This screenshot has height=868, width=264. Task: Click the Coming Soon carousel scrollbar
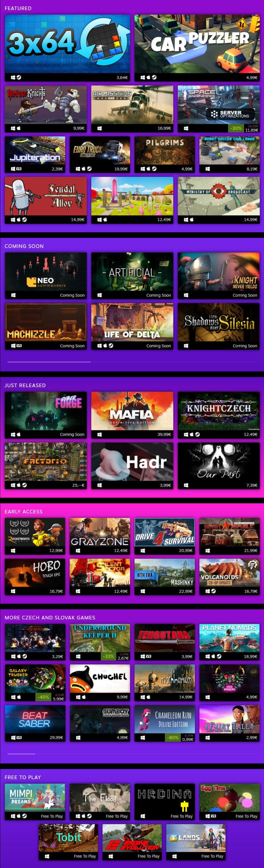[49, 362]
